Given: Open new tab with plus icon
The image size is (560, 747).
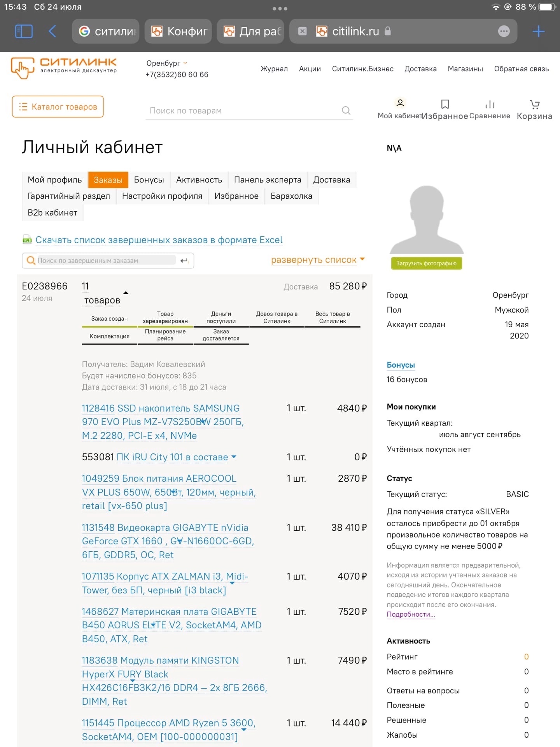Looking at the screenshot, I should coord(539,31).
